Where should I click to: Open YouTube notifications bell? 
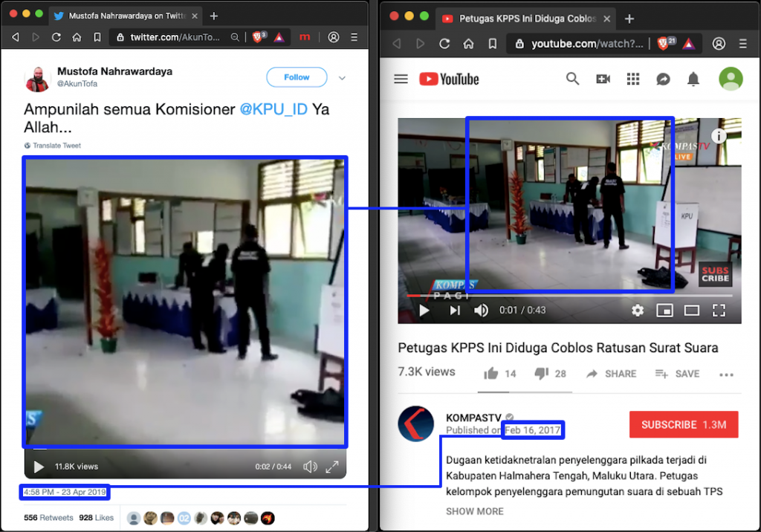(x=693, y=79)
